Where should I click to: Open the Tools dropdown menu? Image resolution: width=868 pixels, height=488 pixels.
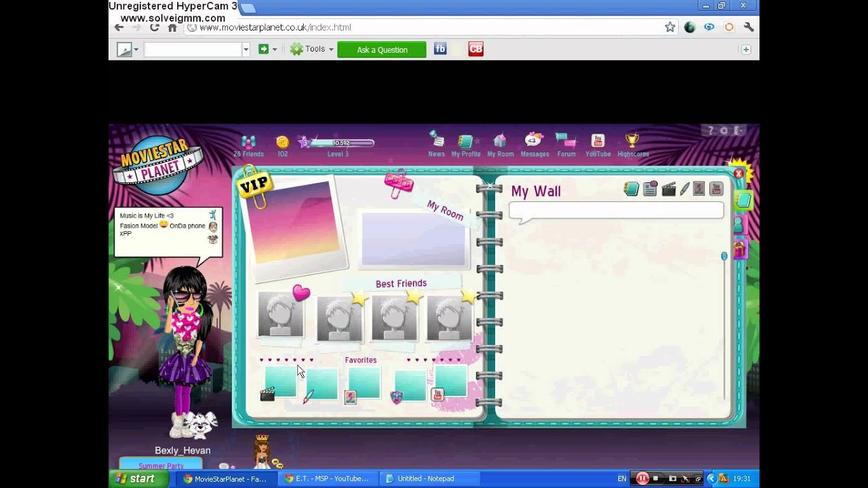point(311,49)
